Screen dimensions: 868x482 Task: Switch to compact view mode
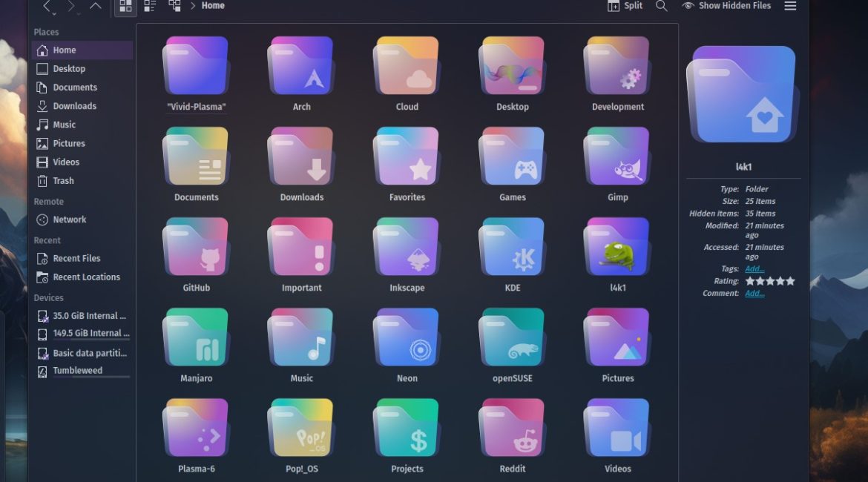(x=150, y=7)
